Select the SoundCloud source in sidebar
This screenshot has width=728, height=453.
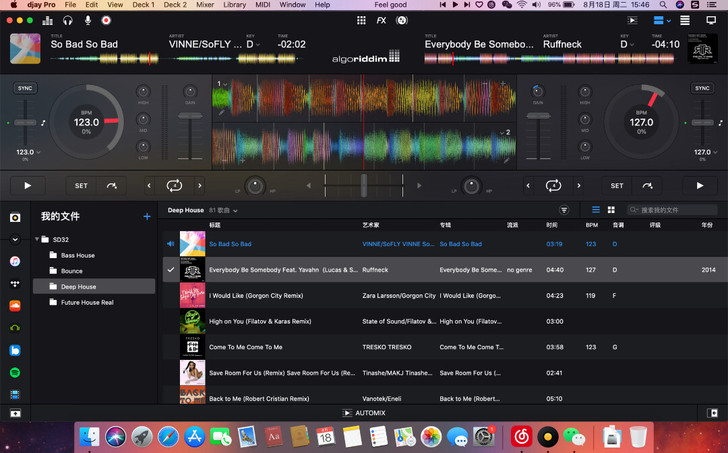click(x=15, y=306)
